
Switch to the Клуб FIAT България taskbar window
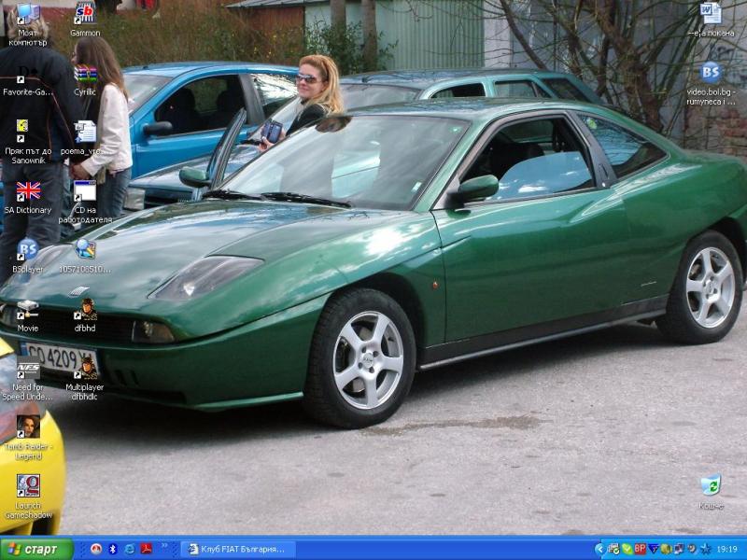[x=238, y=549]
